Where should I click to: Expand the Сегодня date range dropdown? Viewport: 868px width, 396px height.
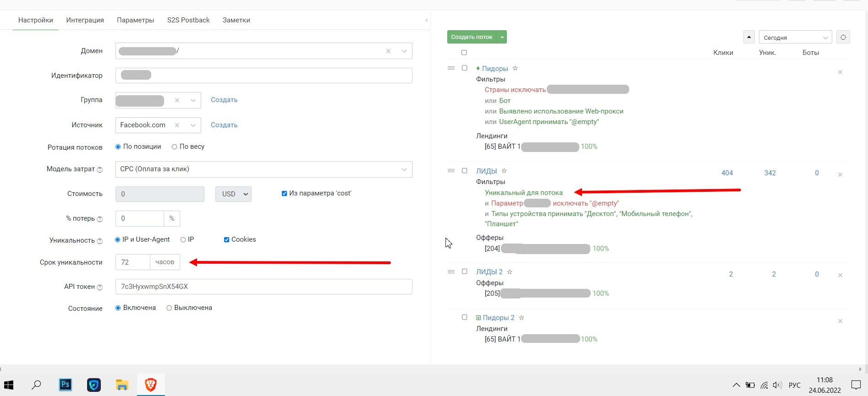click(x=795, y=38)
